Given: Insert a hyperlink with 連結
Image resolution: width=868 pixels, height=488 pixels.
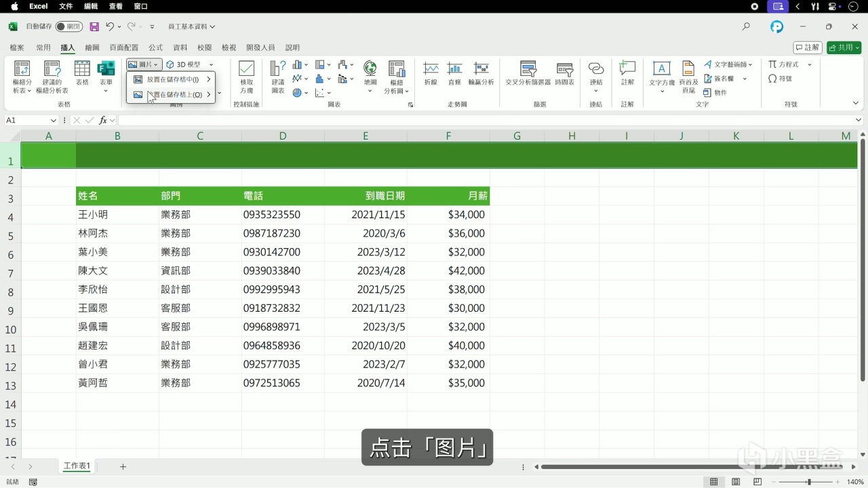Looking at the screenshot, I should coord(596,77).
